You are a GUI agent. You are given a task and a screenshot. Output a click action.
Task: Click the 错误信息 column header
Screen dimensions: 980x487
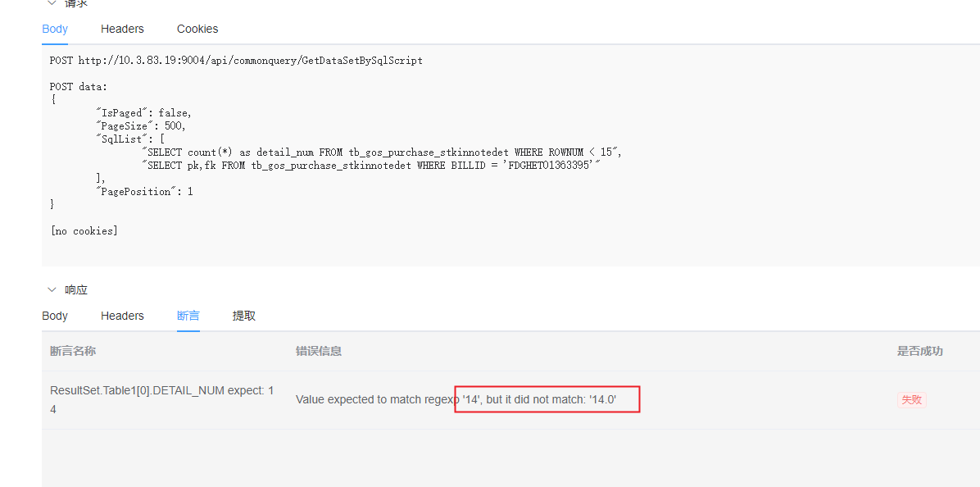pyautogui.click(x=320, y=351)
